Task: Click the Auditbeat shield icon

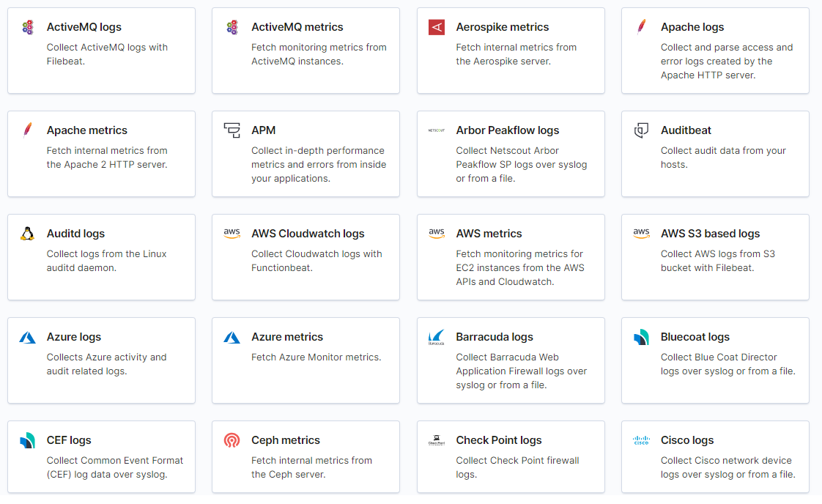Action: click(x=642, y=131)
